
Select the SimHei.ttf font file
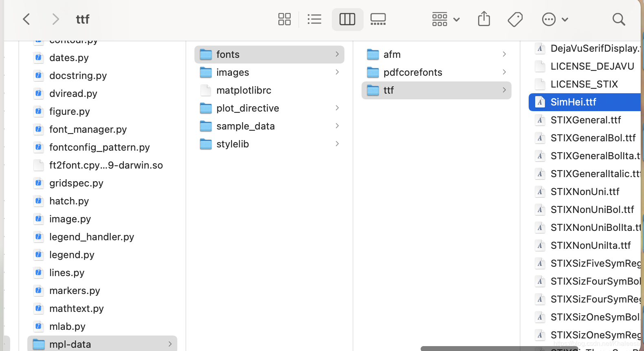585,102
